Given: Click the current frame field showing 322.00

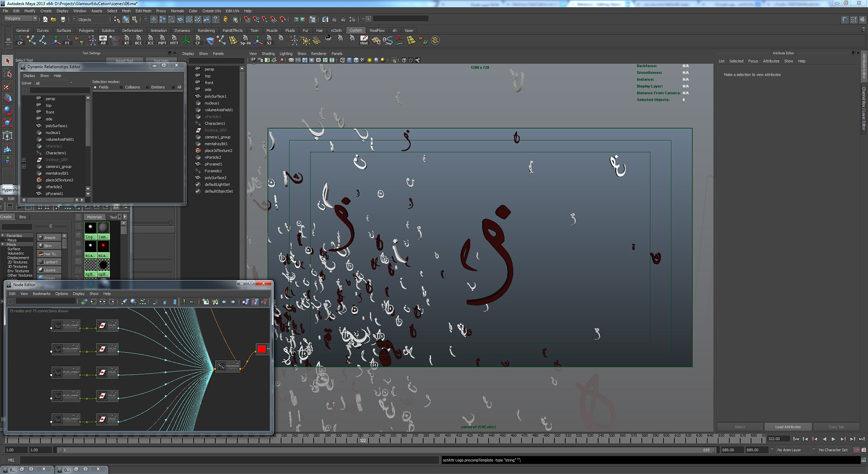Looking at the screenshot, I should (778, 439).
